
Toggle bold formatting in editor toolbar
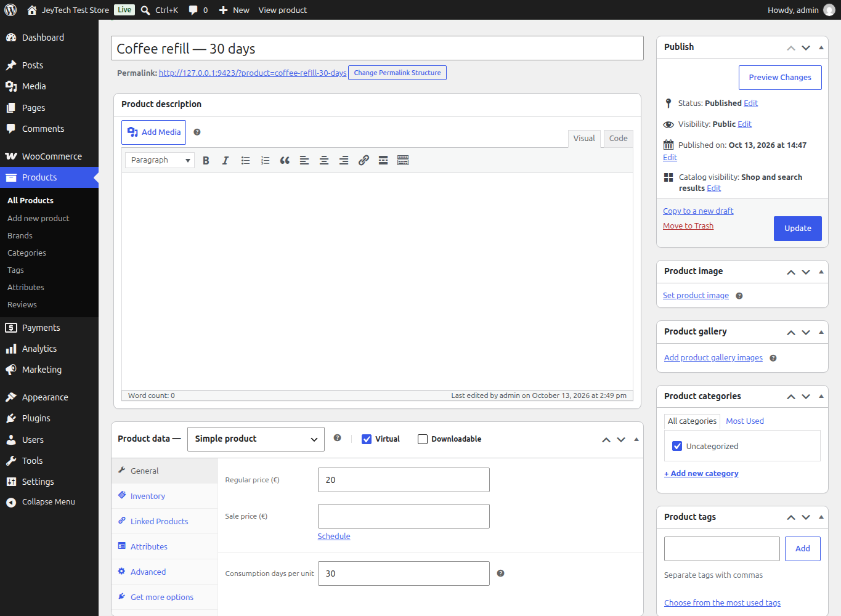[206, 160]
